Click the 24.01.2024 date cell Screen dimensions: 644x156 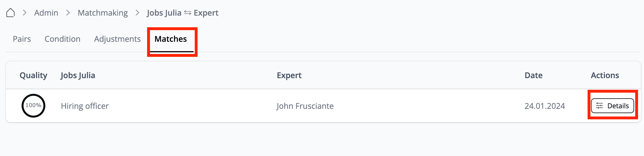545,106
